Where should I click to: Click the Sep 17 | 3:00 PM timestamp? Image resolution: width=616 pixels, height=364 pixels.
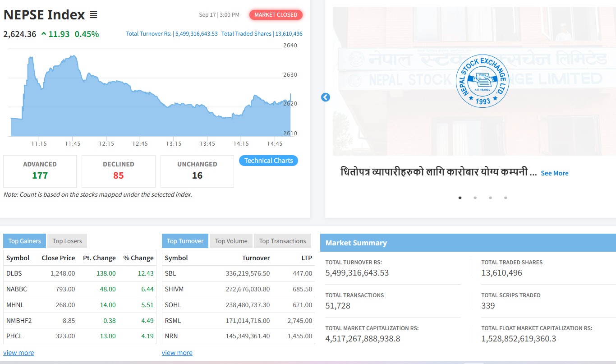click(x=219, y=15)
